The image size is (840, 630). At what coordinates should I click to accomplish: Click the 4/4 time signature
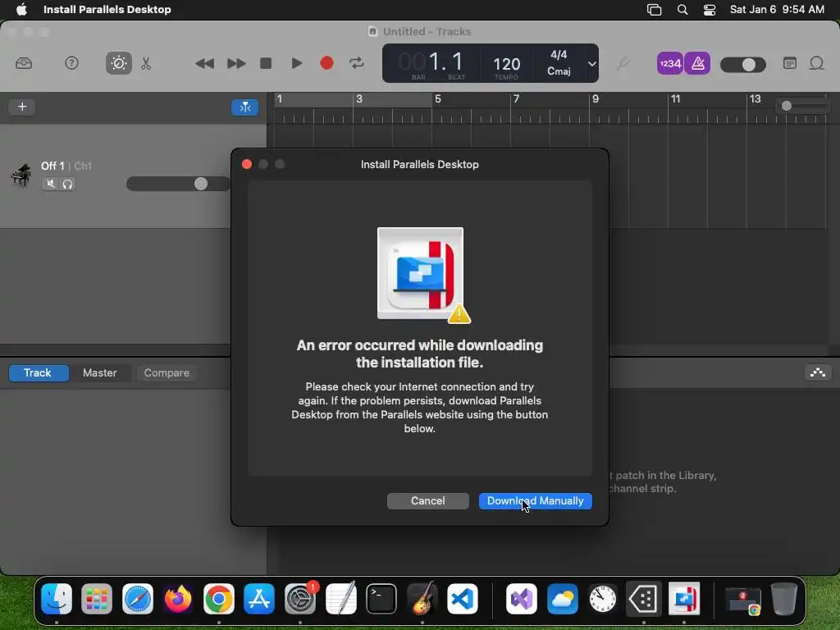click(558, 55)
